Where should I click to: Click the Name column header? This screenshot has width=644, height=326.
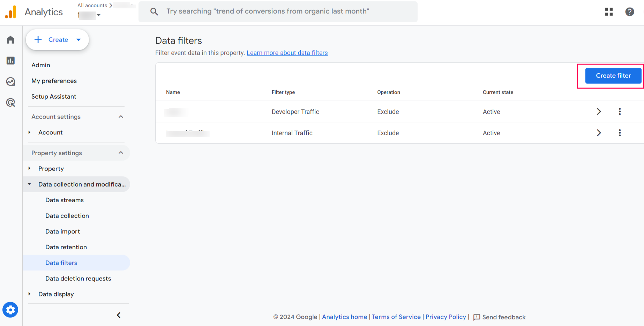tap(173, 92)
